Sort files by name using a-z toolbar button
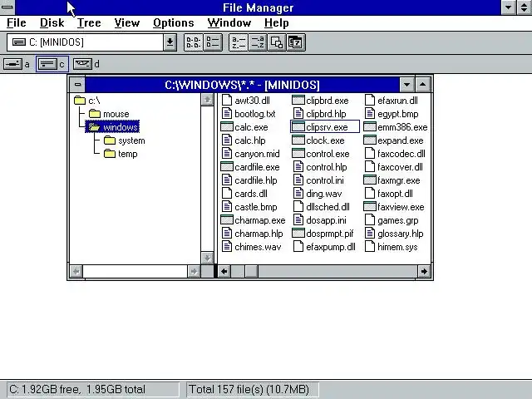Screen dimensions: 532x399 [239, 42]
